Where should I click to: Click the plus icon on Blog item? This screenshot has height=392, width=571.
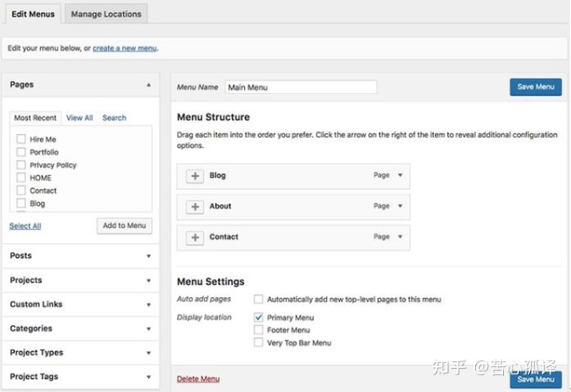pyautogui.click(x=195, y=176)
